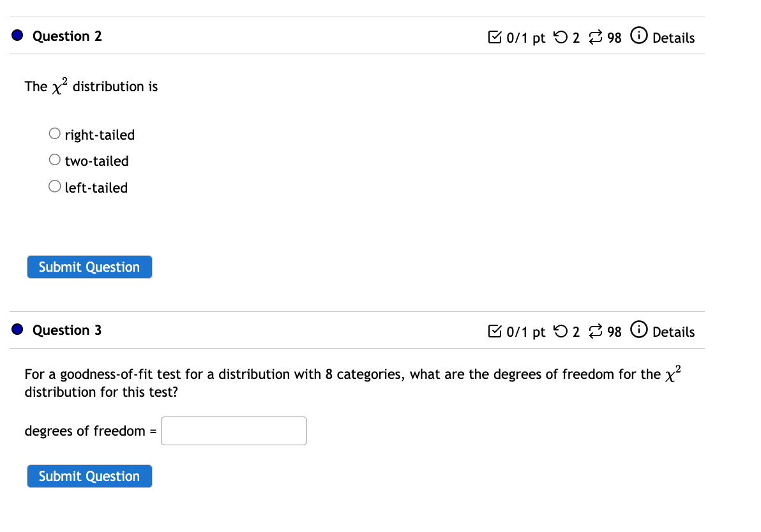Click the blue status dot beside Question 3
Viewport: 761px width, 532px height.
pos(16,329)
